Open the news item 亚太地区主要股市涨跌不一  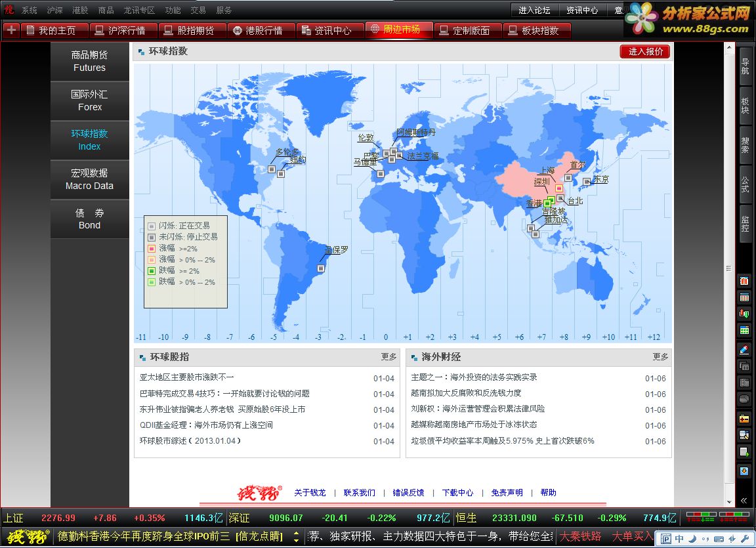[186, 377]
